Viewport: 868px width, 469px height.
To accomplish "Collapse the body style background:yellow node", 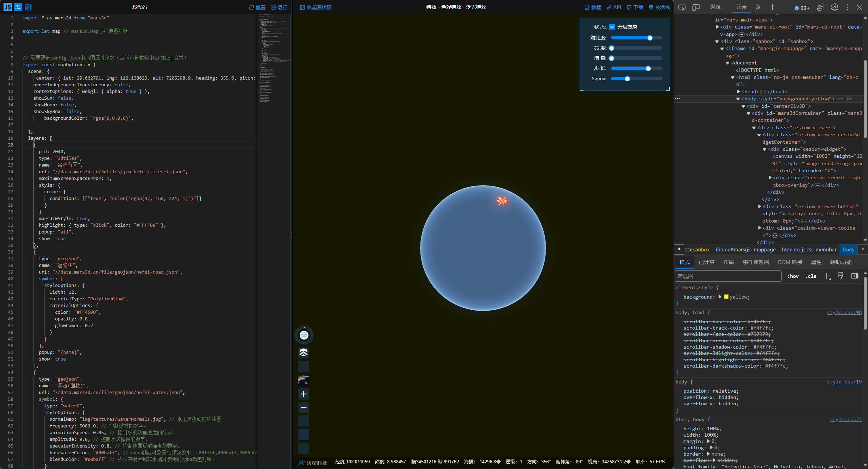I will point(738,99).
